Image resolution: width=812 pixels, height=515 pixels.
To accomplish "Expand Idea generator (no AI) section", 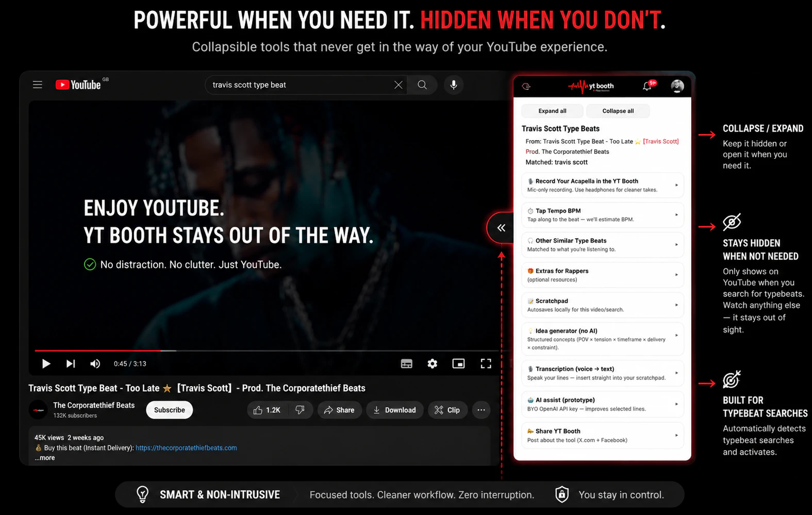I will [x=603, y=339].
